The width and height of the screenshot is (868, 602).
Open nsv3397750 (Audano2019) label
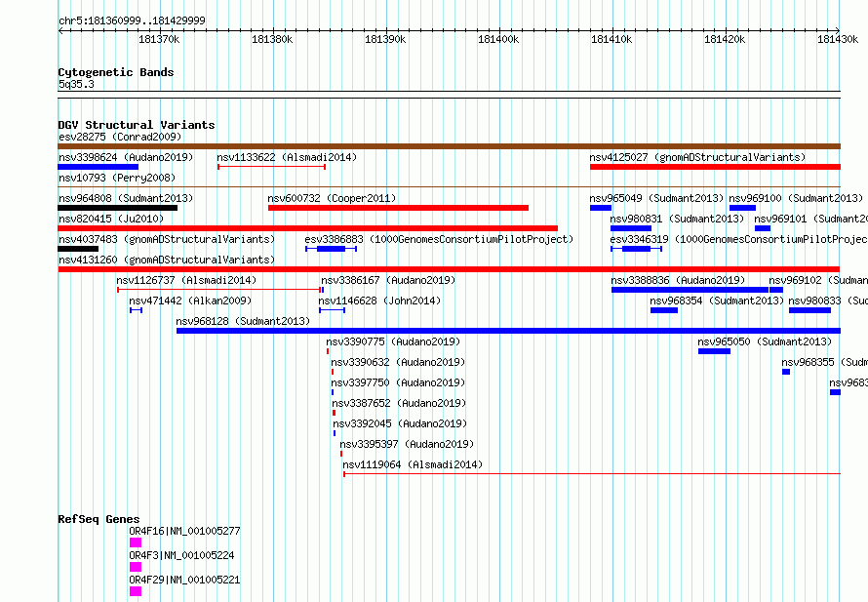(398, 382)
